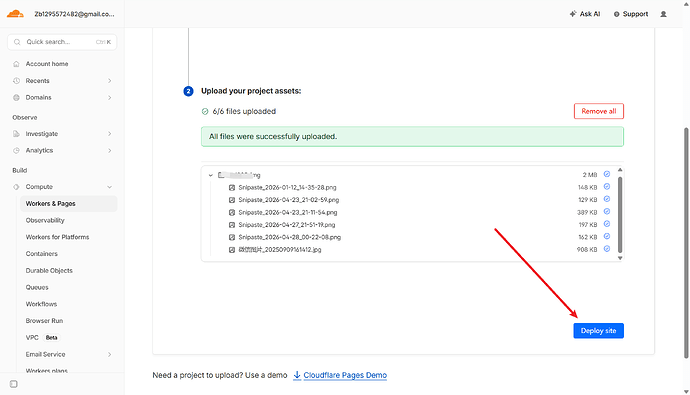Click the Support button

click(631, 14)
